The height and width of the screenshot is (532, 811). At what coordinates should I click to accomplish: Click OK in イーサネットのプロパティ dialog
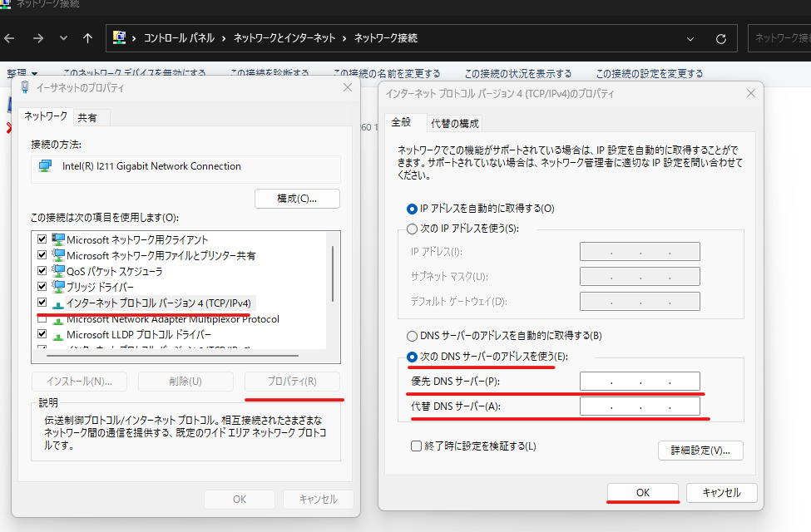pyautogui.click(x=240, y=500)
